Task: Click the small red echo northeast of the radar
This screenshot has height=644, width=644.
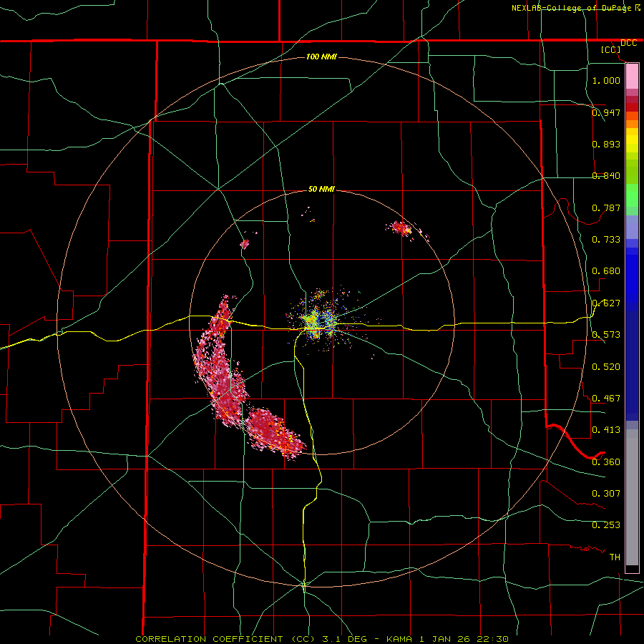Action: 401,228
